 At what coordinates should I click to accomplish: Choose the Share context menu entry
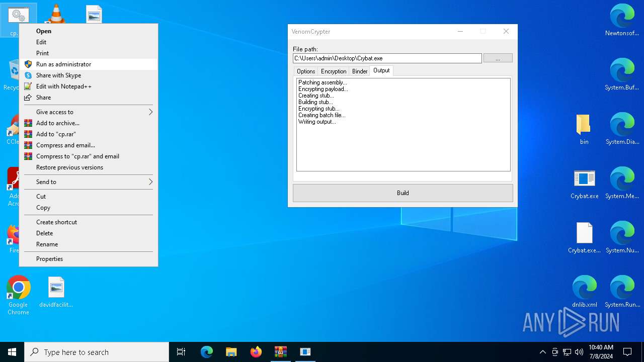click(89, 98)
